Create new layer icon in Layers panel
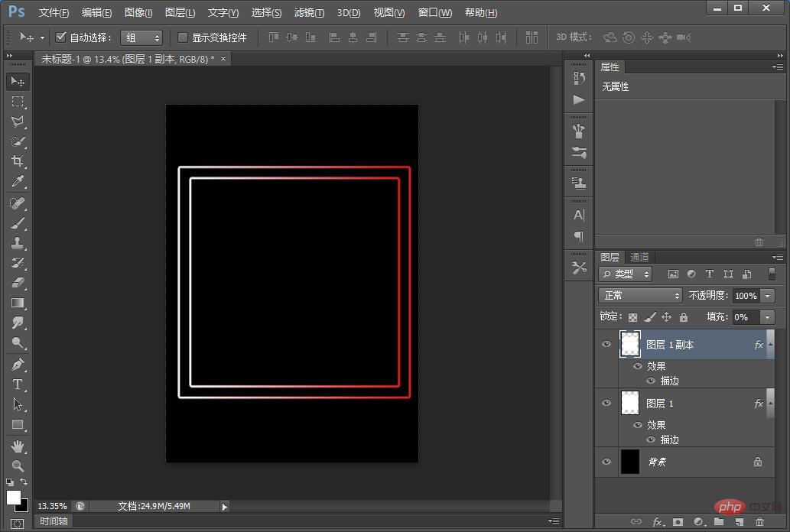Image resolution: width=790 pixels, height=532 pixels. pos(739,522)
